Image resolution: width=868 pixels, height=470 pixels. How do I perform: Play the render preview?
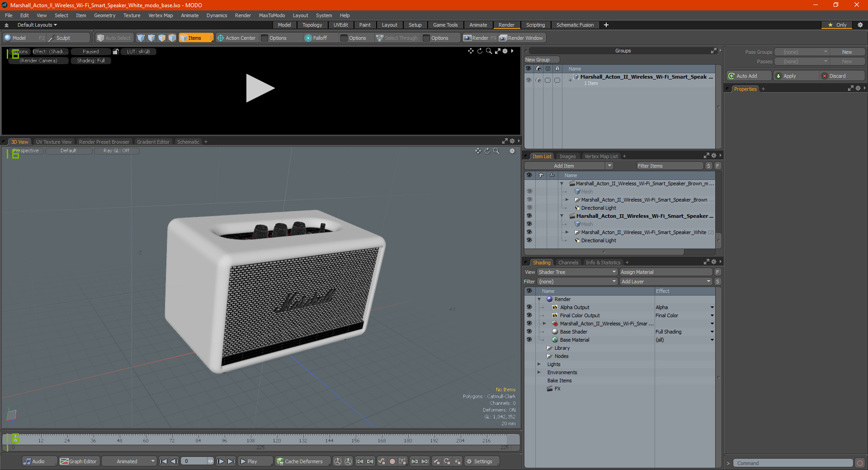[x=260, y=88]
